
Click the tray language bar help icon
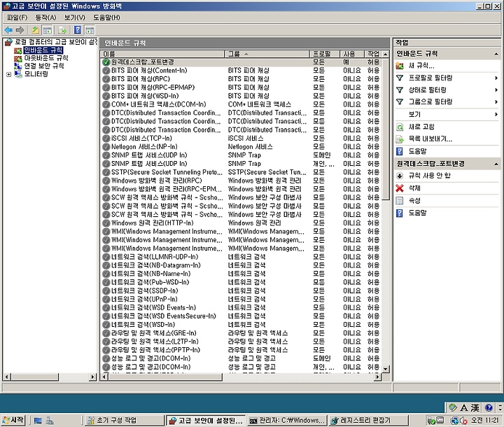pos(489,407)
